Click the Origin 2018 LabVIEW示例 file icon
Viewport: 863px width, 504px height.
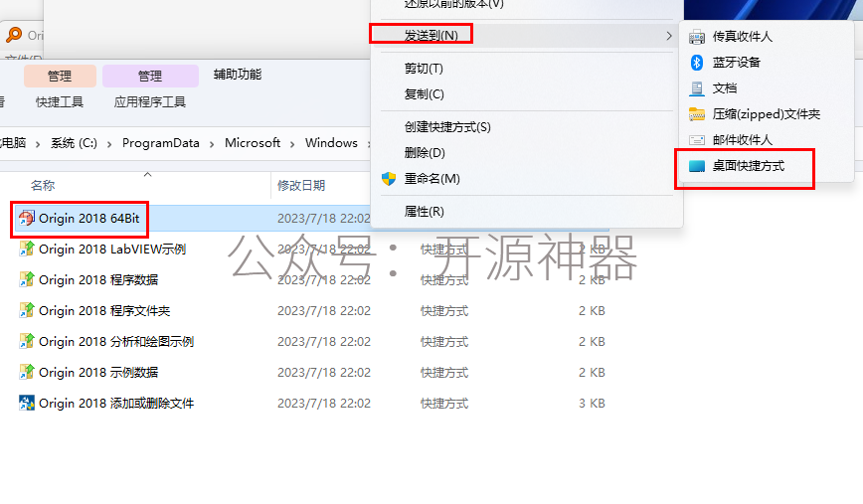27,250
